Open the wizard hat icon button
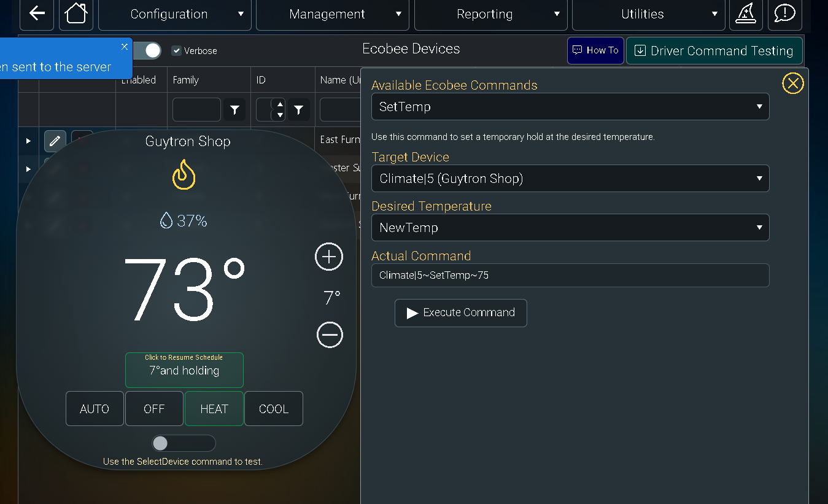The height and width of the screenshot is (504, 828). tap(746, 14)
